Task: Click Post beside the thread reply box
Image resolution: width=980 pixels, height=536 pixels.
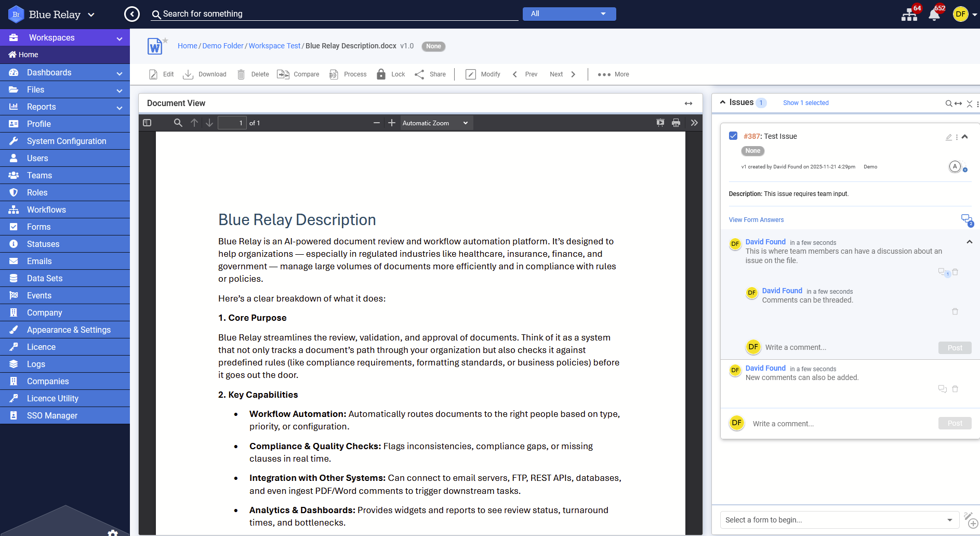Action: coord(955,348)
